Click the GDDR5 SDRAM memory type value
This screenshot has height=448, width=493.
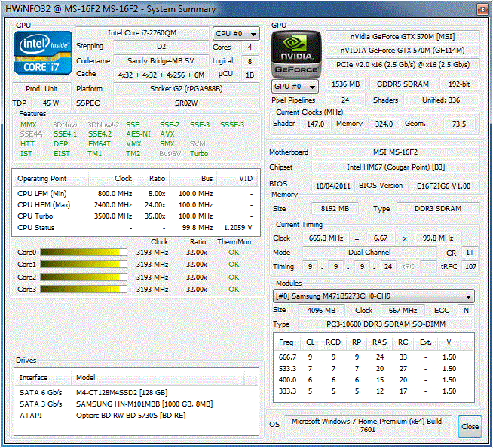point(403,84)
